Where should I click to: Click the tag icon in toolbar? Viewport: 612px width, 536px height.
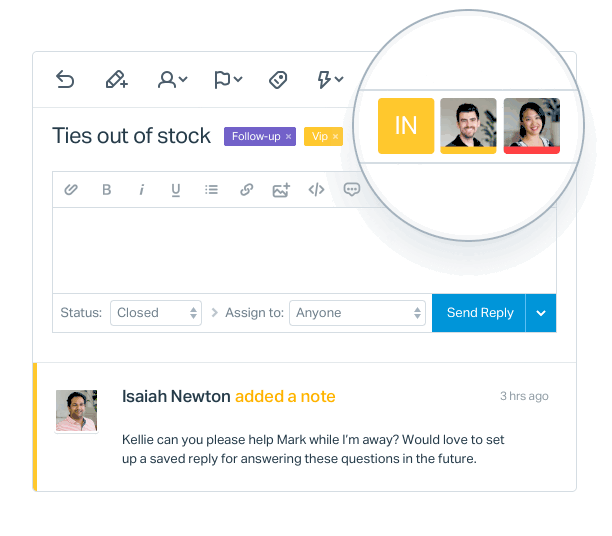[278, 80]
